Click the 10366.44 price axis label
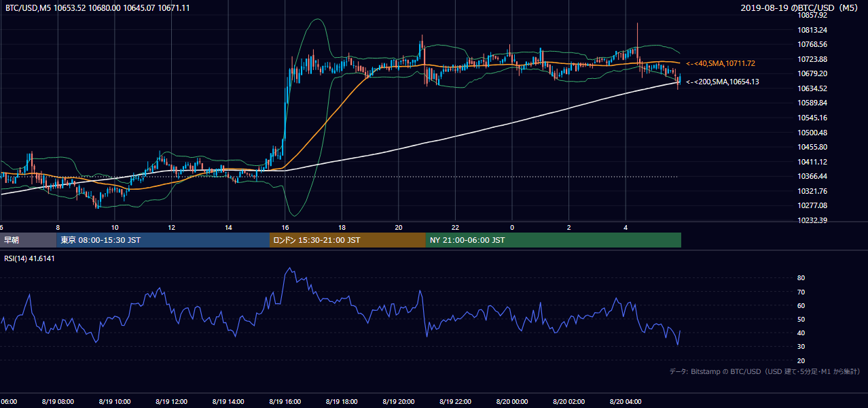 click(x=812, y=176)
